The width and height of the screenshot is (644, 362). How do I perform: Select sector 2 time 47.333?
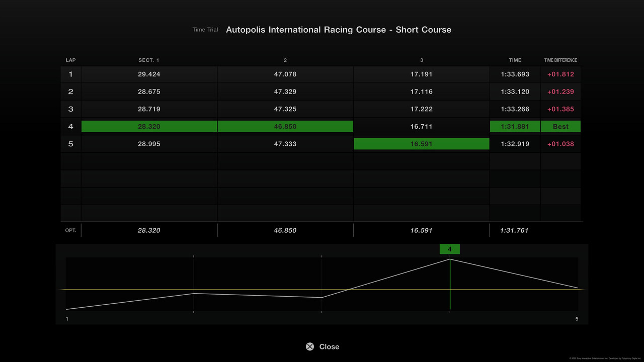[285, 144]
